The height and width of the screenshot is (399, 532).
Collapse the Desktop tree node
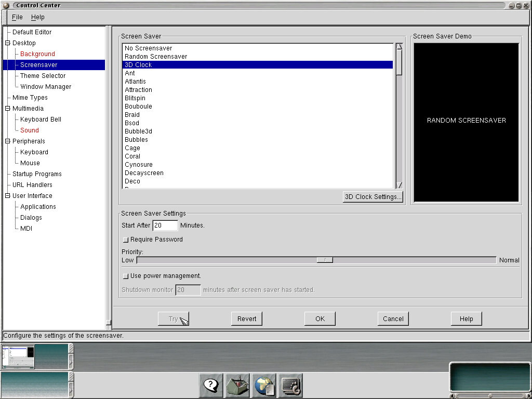point(7,43)
